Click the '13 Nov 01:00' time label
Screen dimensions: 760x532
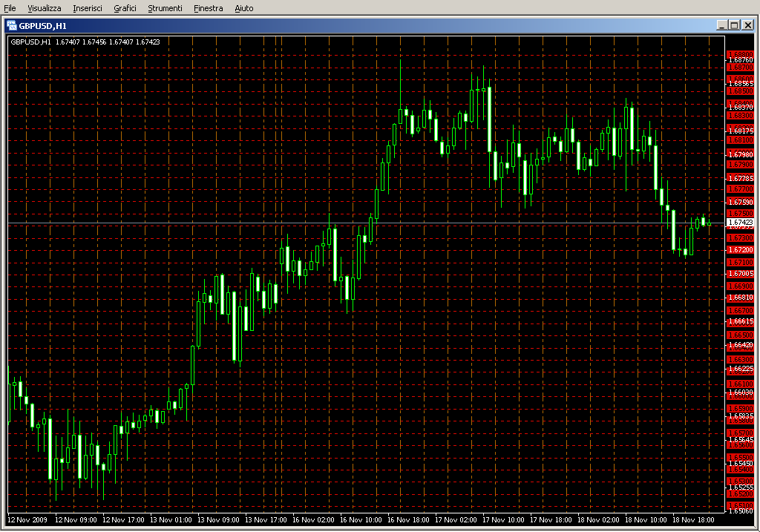tap(171, 519)
